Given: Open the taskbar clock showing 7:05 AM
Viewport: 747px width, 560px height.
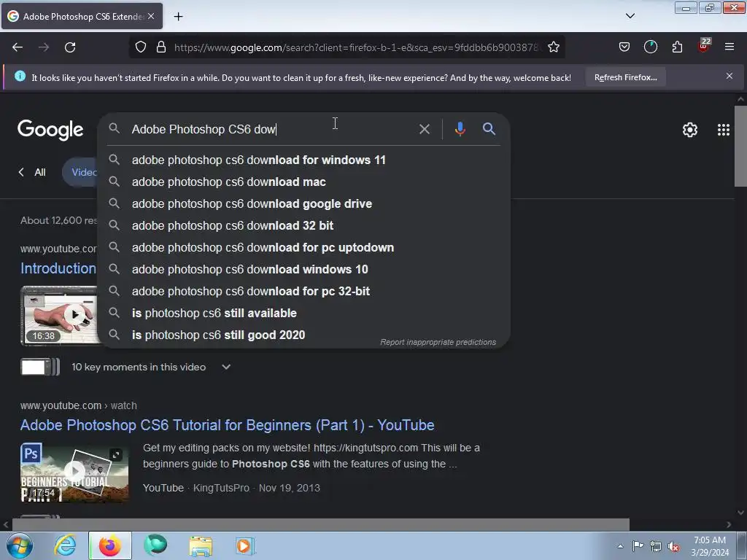Looking at the screenshot, I should pos(709,546).
